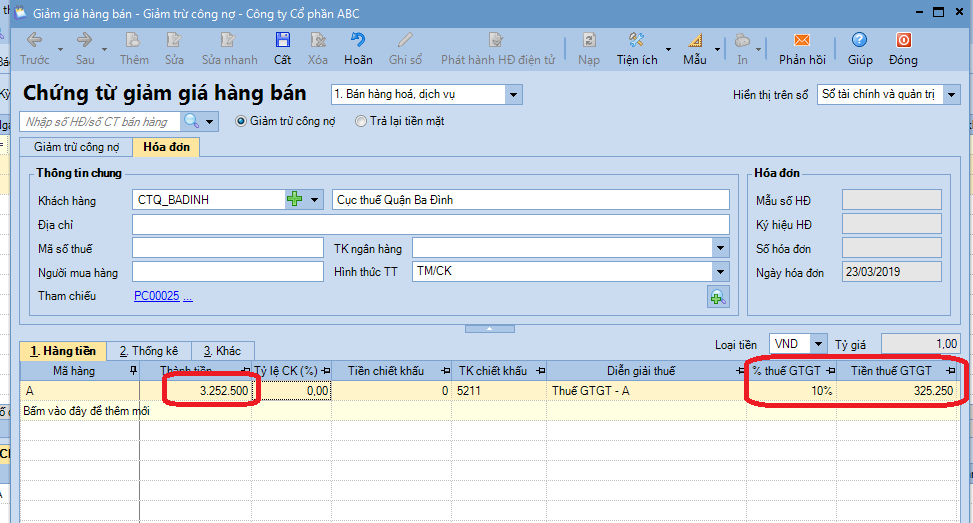This screenshot has width=973, height=523.
Task: Open the PC00025 reference link
Action: pos(156,296)
